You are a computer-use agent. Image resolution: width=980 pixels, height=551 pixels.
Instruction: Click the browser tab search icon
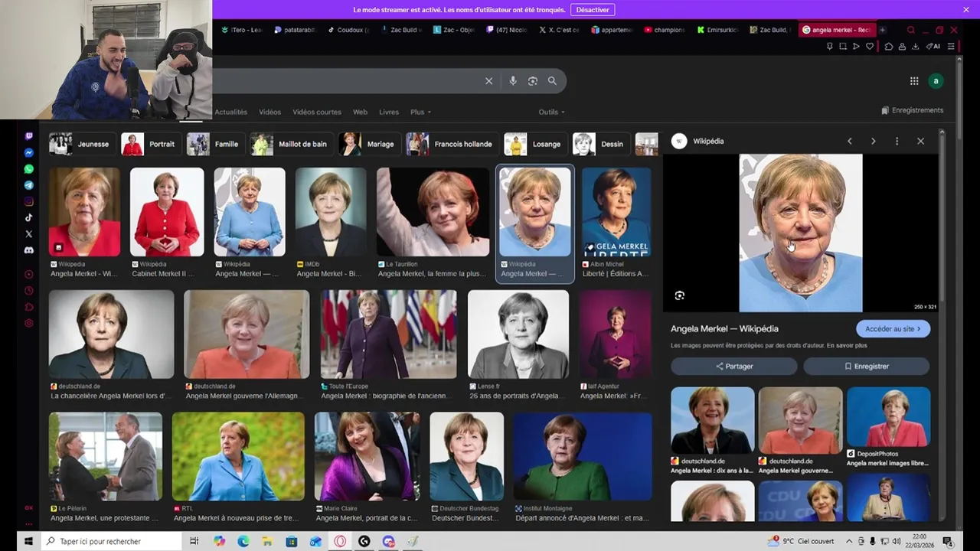pyautogui.click(x=910, y=30)
